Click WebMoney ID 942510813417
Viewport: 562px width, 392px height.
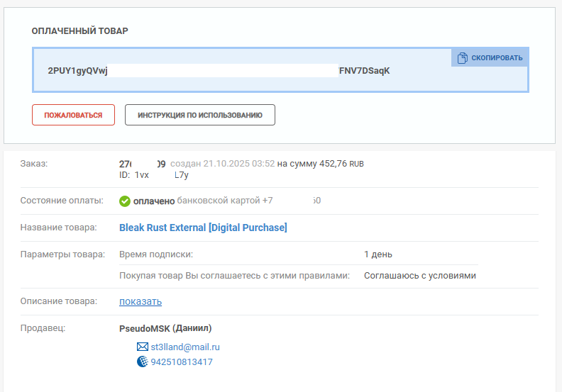[182, 362]
